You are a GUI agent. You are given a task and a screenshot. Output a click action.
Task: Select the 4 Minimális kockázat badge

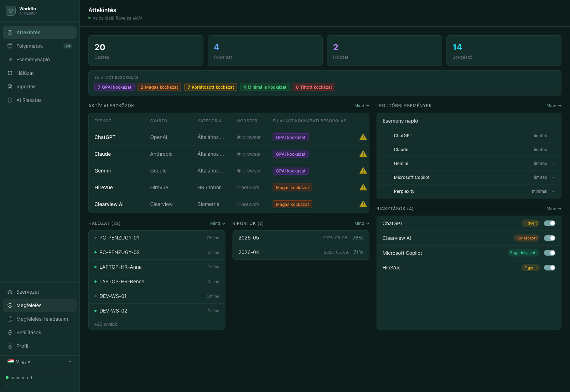click(x=265, y=87)
